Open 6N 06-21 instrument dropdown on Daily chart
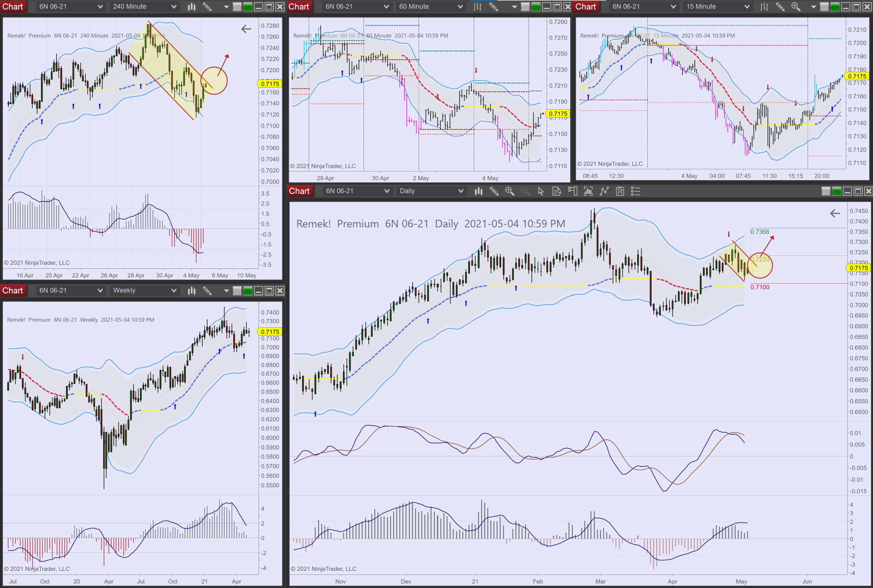 (387, 191)
